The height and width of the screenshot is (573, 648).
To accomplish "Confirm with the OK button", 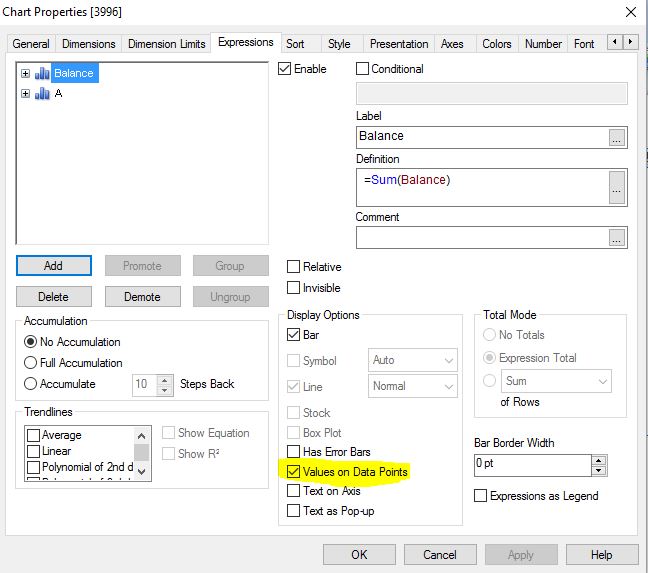I will pos(359,554).
